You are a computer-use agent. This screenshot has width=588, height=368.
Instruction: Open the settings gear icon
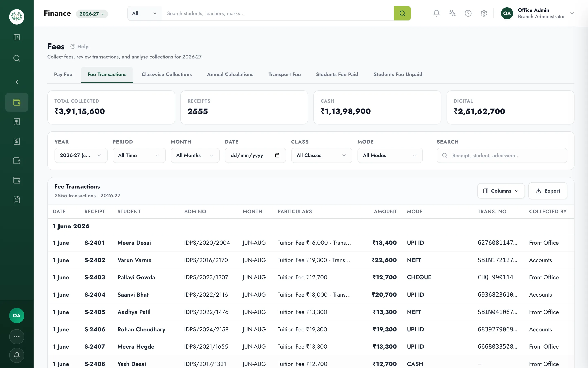coord(484,13)
